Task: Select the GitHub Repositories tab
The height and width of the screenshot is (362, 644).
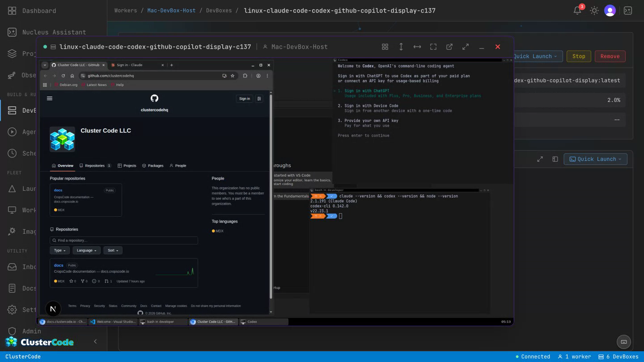Action: (x=95, y=165)
